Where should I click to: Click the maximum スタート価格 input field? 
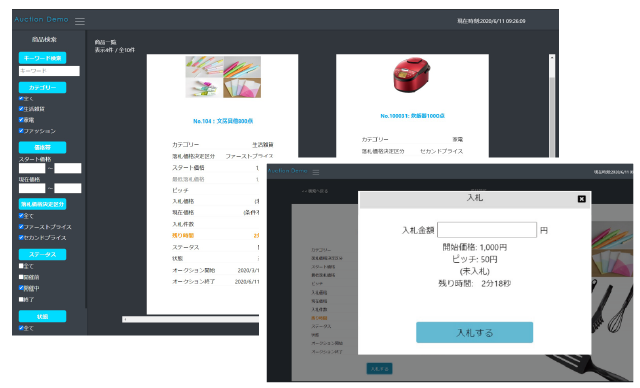68,168
